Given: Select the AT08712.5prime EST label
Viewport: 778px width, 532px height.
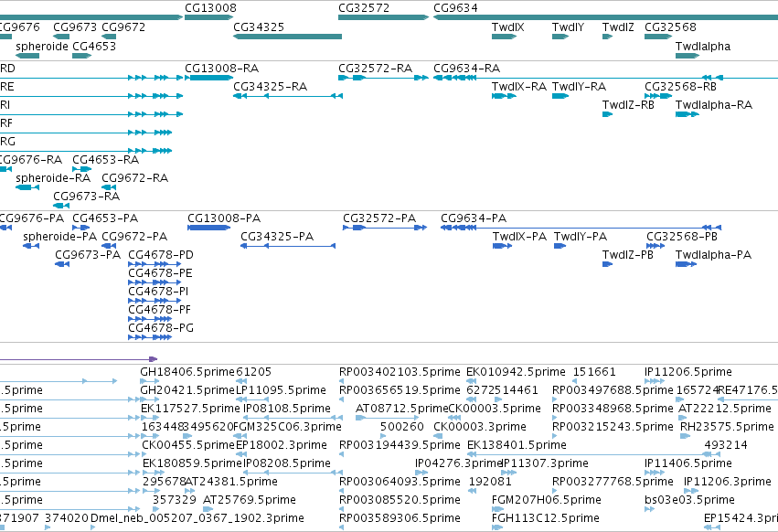Looking at the screenshot, I should (402, 409).
